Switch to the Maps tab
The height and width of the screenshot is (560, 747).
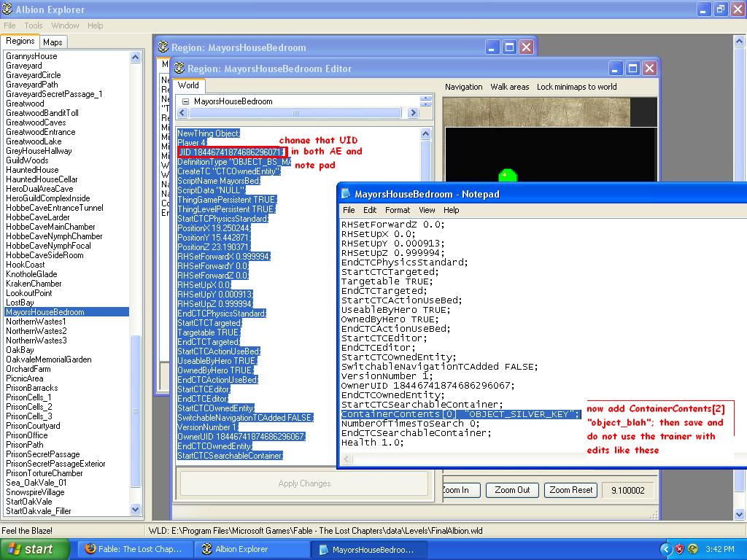pyautogui.click(x=53, y=42)
